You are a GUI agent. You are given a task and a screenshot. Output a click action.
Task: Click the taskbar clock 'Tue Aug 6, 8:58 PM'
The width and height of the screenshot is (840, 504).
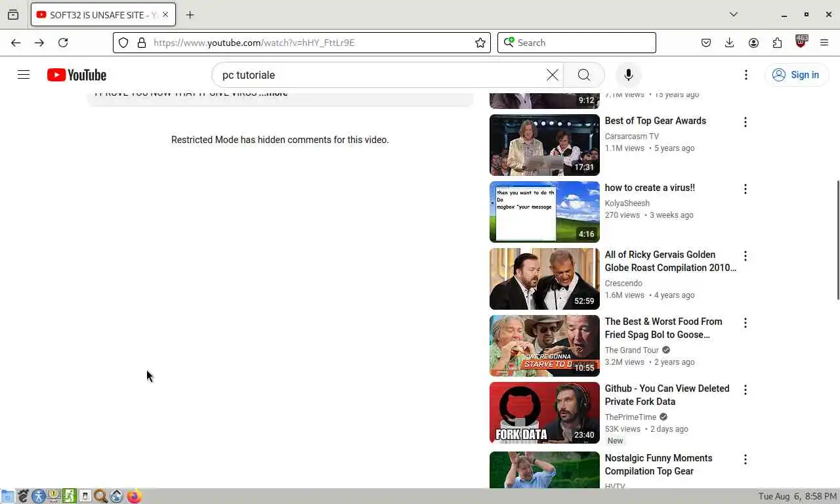(x=797, y=496)
